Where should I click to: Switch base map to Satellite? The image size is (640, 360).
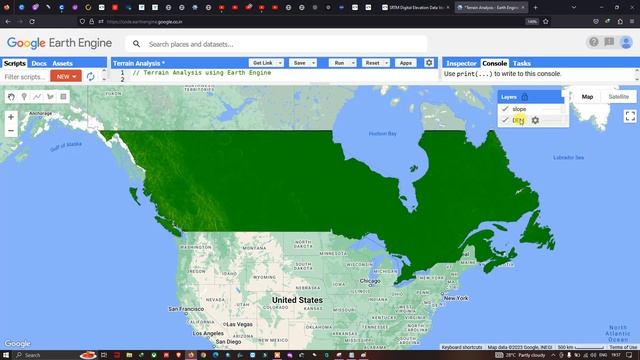618,97
